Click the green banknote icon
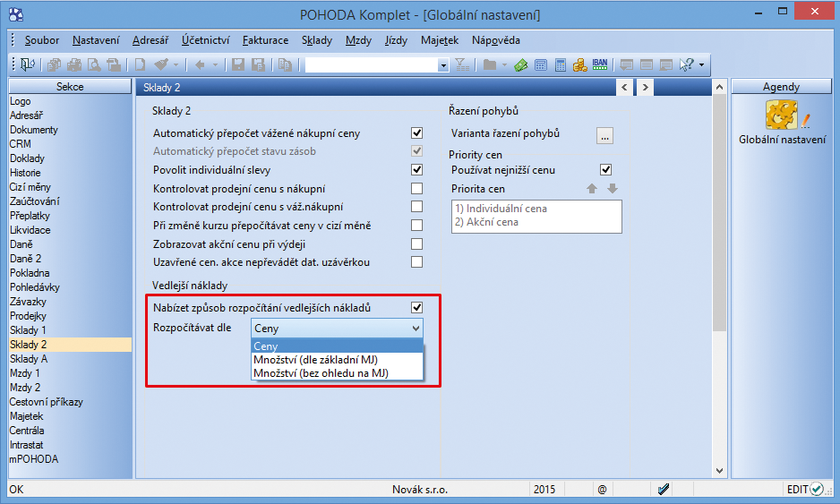Viewport: 840px width, 504px height. click(x=520, y=65)
